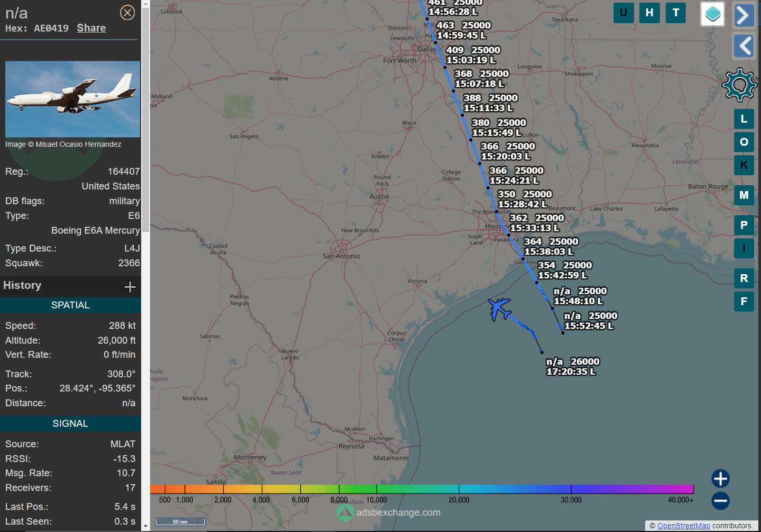
Task: Toggle the K map button
Action: pos(744,165)
